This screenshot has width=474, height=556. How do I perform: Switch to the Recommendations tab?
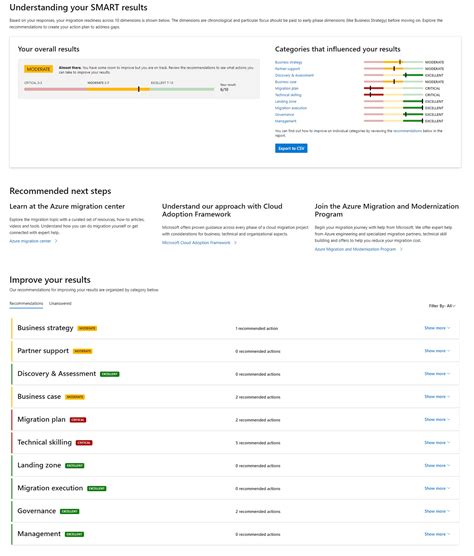coord(26,304)
